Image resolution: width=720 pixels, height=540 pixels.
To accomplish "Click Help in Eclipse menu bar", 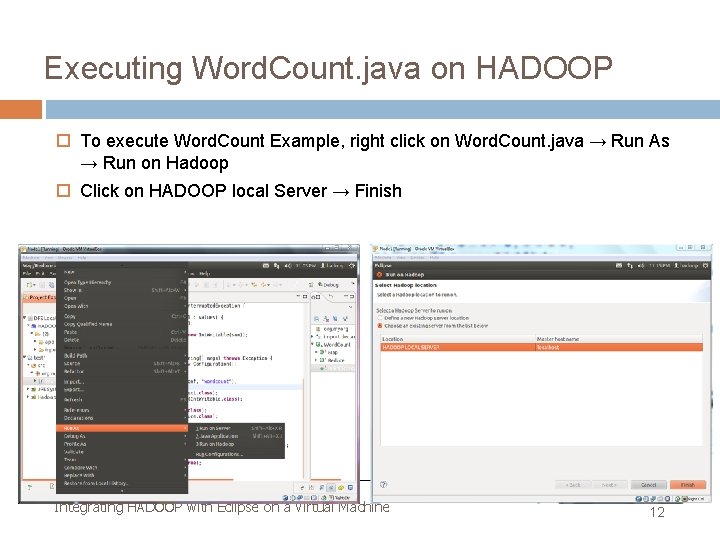I will tap(204, 274).
